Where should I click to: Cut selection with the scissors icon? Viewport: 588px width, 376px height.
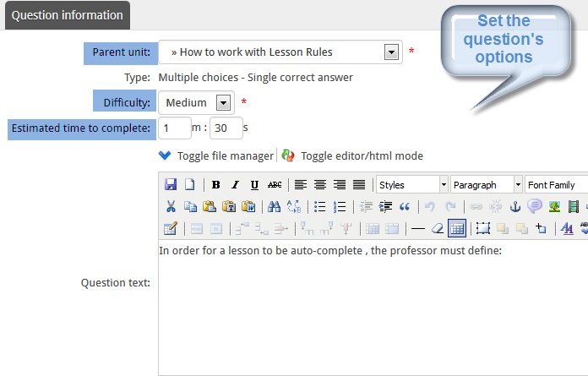point(171,206)
